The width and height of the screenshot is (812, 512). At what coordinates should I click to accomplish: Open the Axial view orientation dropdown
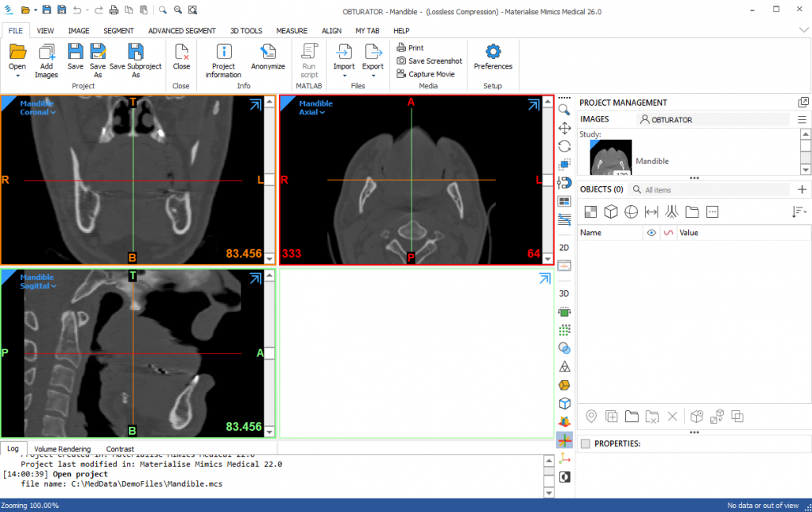(311, 112)
